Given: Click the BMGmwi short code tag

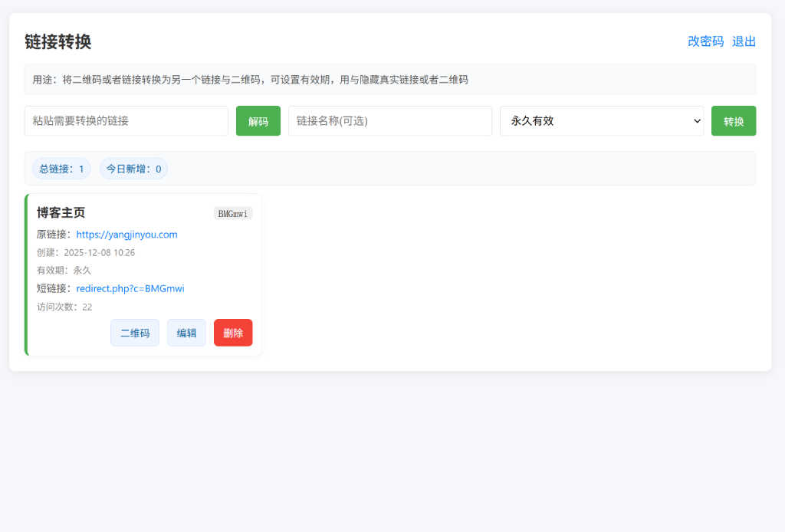Looking at the screenshot, I should (x=233, y=214).
